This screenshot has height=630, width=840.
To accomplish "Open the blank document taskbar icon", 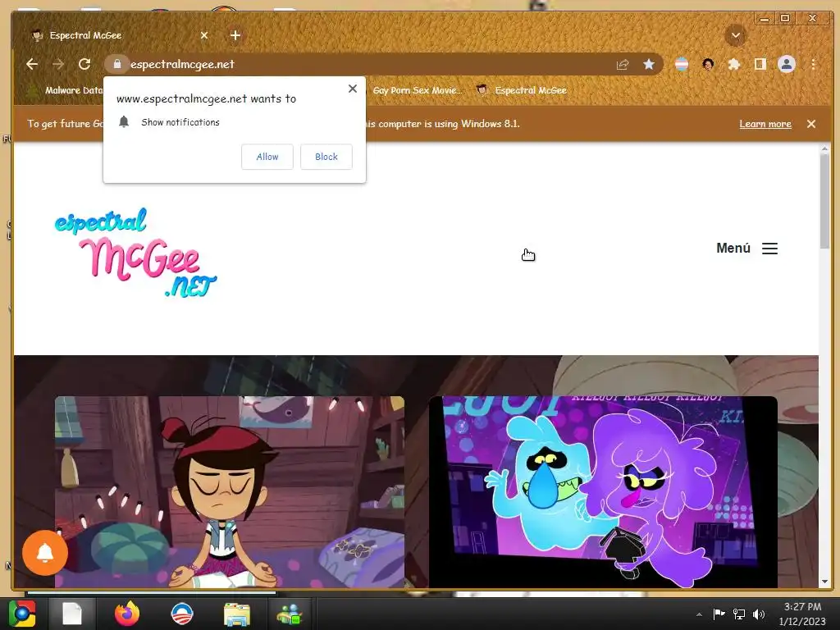I will (72, 614).
